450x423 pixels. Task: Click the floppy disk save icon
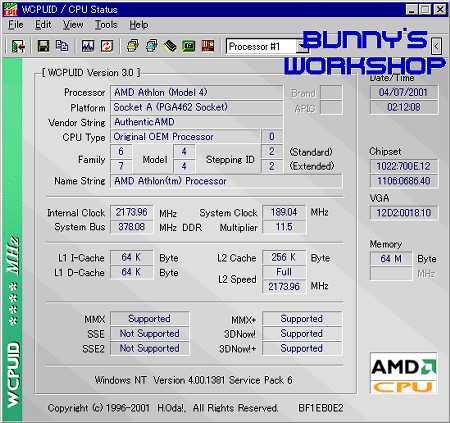coord(43,46)
